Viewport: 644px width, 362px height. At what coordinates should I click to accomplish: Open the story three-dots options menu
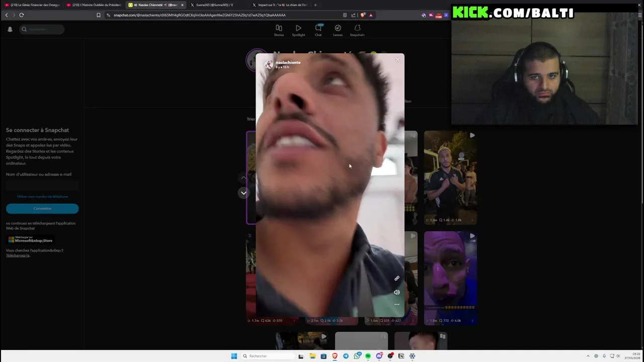pos(396,304)
